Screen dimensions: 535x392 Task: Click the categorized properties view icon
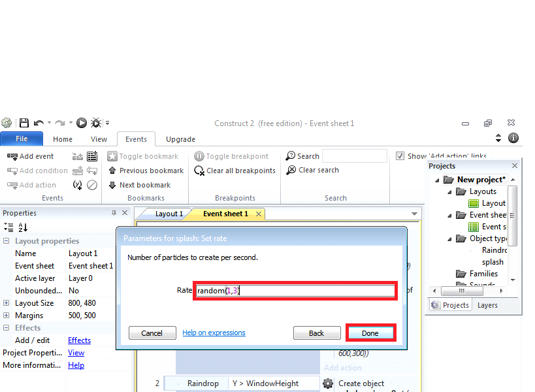pos(8,227)
